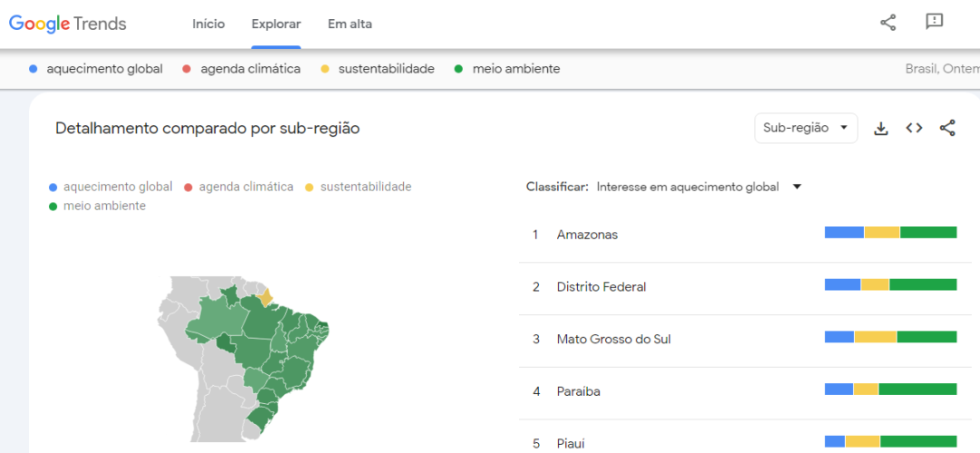Open the Sub-região dropdown
The image size is (980, 453).
805,128
